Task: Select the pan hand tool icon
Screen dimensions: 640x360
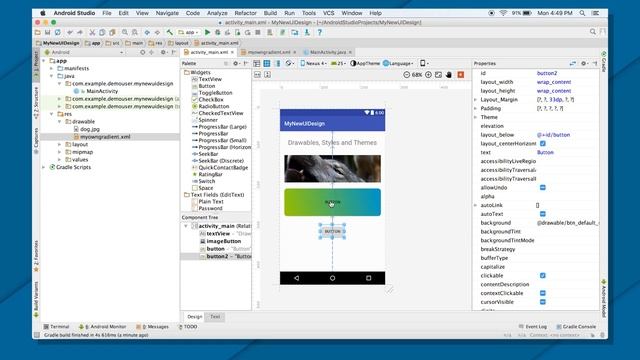Action: coord(449,75)
